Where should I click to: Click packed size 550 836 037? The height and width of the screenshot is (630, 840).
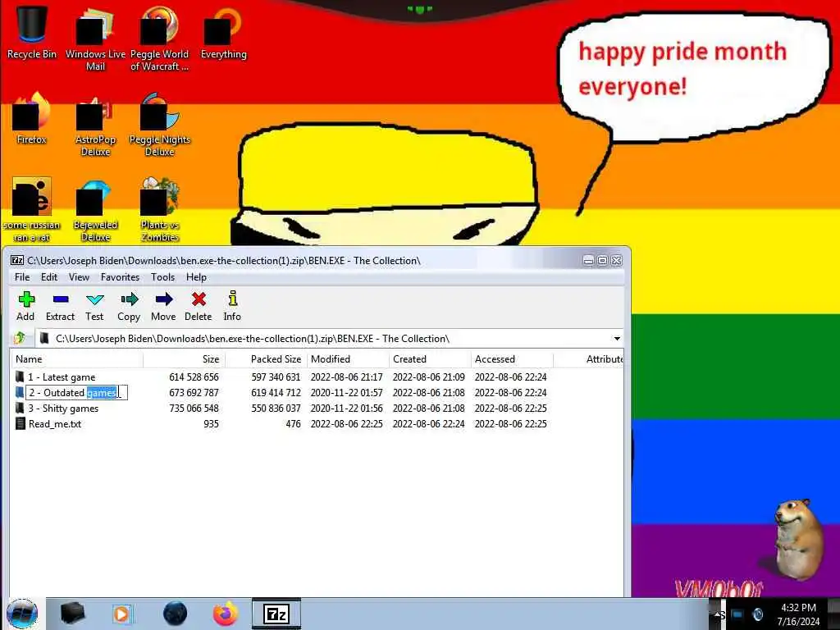pos(276,409)
